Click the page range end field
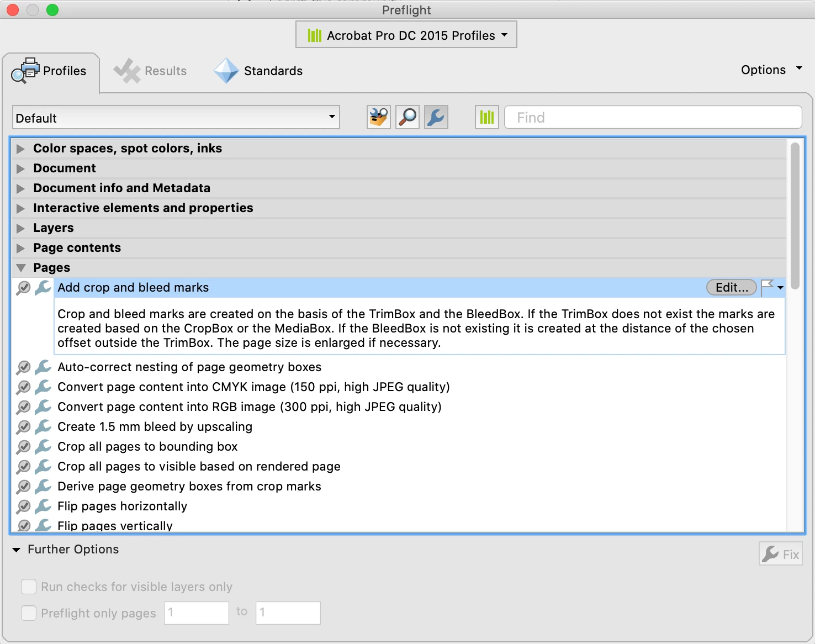 point(288,613)
